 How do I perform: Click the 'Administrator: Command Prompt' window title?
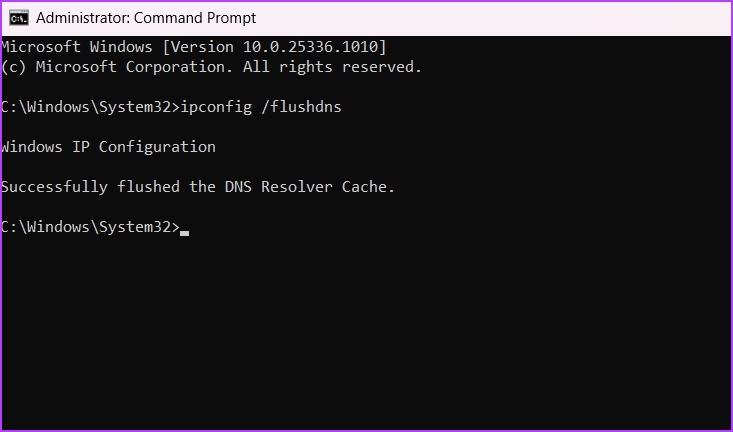click(x=146, y=18)
